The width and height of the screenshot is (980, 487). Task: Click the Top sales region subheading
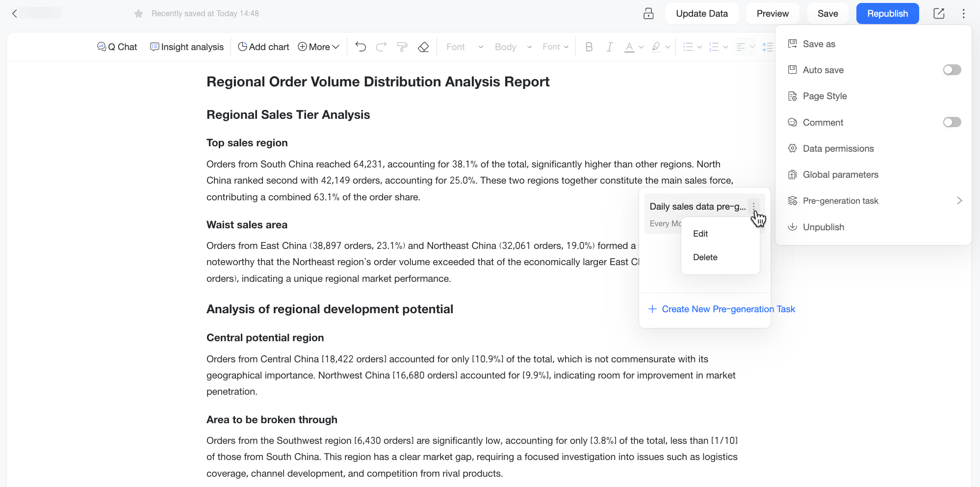tap(247, 143)
